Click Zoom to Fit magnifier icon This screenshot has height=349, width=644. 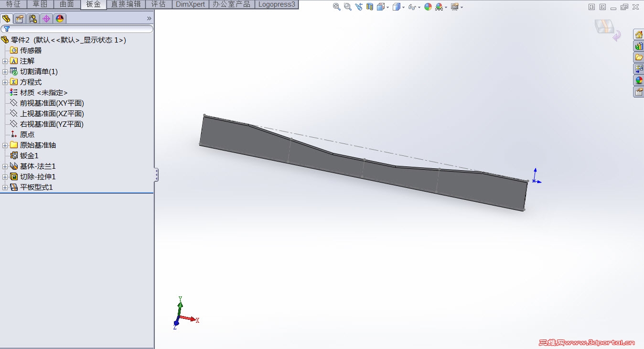point(337,7)
